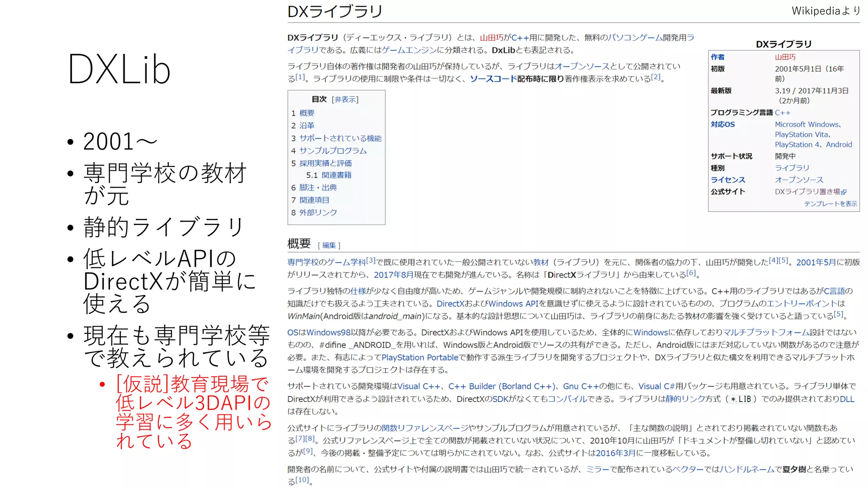Screen dimensions: 868x488
Task: Click 編集 next to 概要 heading
Action: 329,245
